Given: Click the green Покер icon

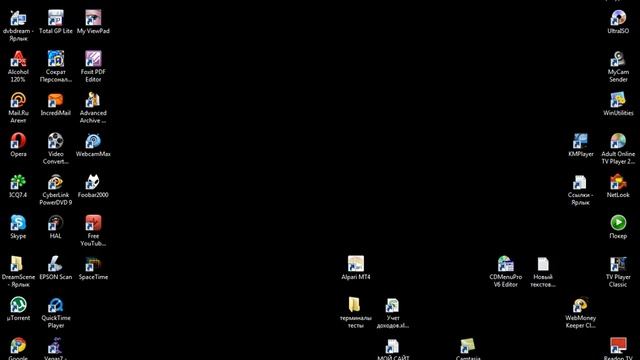Looking at the screenshot, I should [x=618, y=223].
